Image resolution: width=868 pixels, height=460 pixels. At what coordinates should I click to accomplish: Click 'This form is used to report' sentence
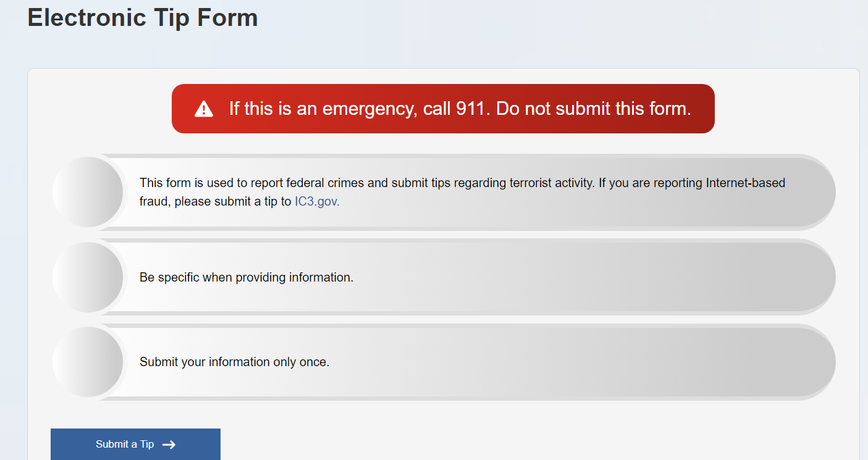[211, 183]
